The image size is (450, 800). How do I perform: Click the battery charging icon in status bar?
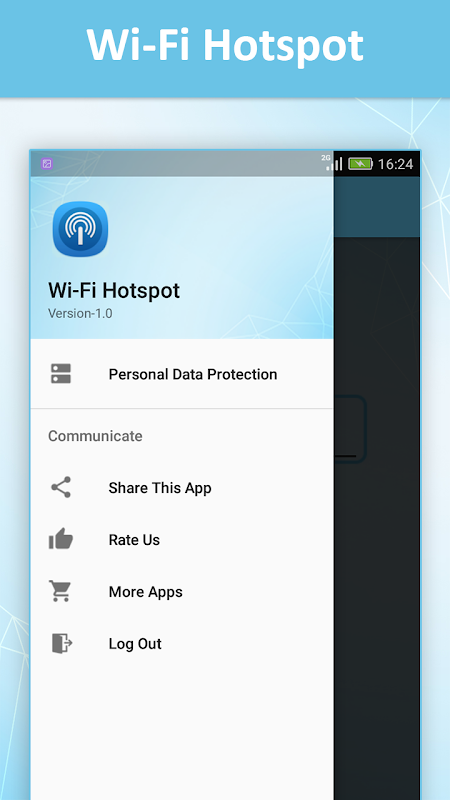[x=361, y=164]
